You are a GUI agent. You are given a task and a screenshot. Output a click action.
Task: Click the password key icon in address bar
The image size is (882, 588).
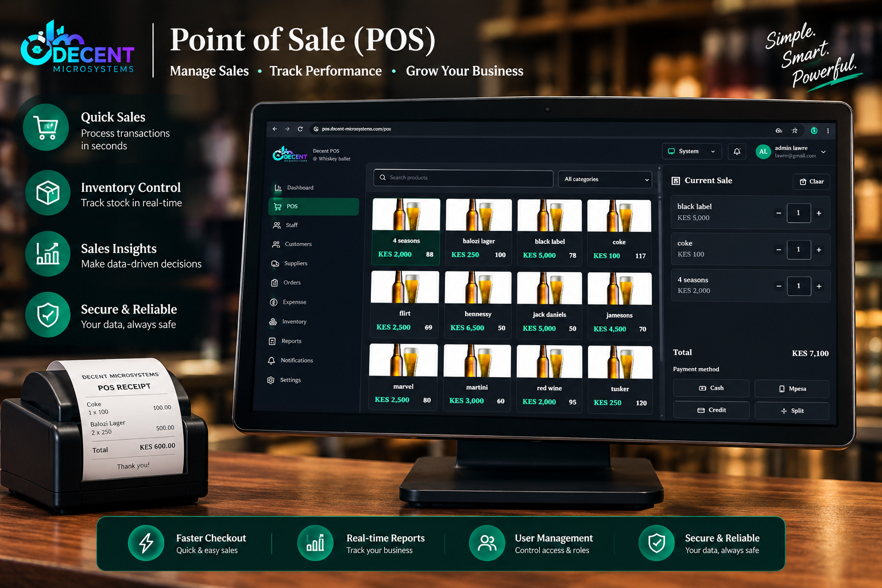coord(779,130)
